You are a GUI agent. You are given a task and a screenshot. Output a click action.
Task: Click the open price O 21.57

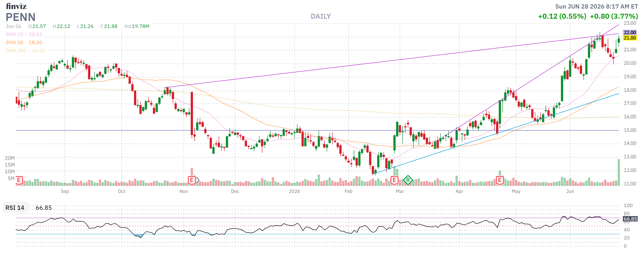pos(37,27)
